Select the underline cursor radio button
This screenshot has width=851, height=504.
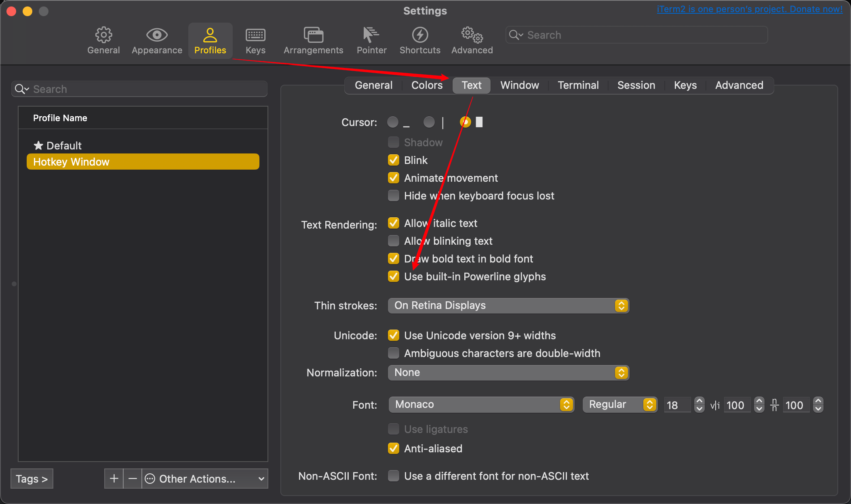pos(393,122)
